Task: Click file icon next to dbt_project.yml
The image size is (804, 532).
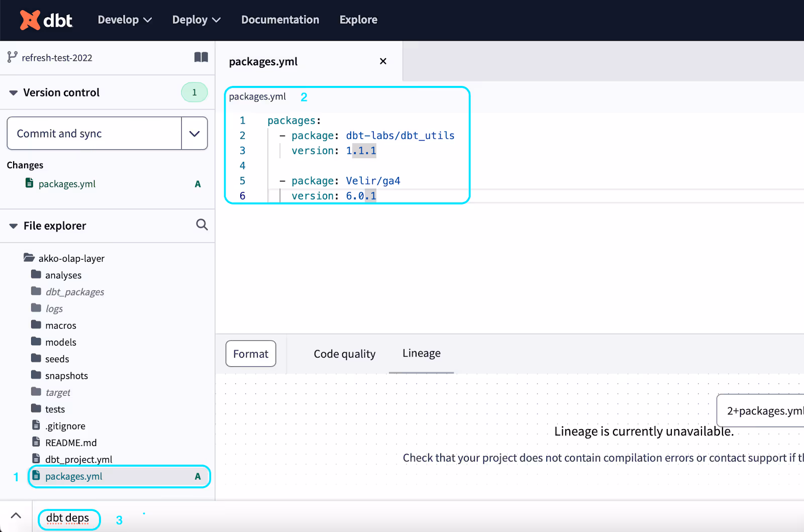Action: 36,458
